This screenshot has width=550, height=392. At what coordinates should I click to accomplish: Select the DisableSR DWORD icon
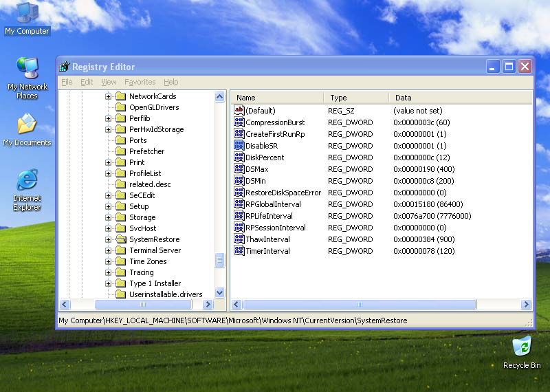pyautogui.click(x=239, y=145)
